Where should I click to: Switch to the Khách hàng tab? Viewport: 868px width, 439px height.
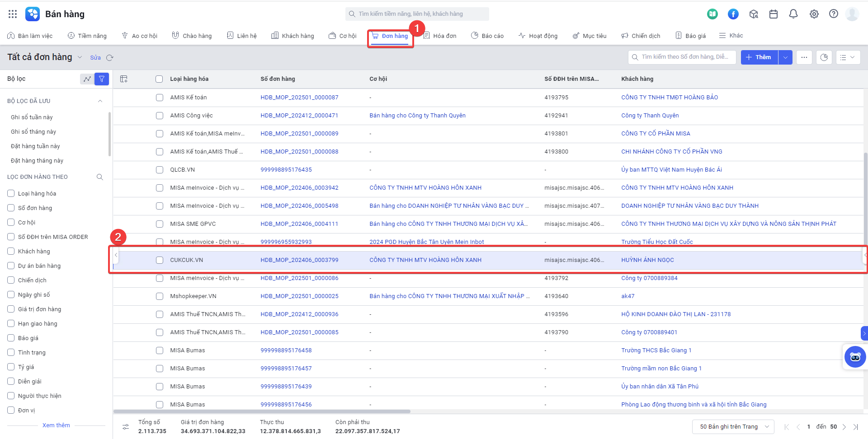292,36
